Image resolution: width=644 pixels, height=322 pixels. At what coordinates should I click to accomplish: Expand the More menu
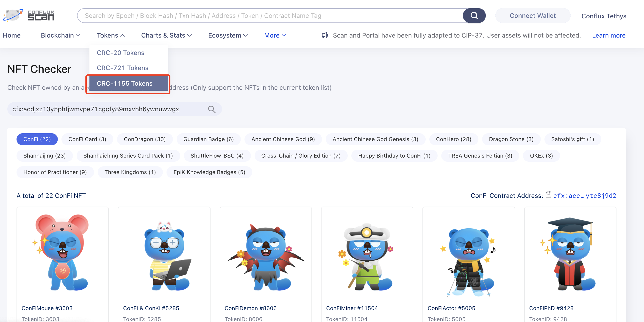click(x=275, y=35)
